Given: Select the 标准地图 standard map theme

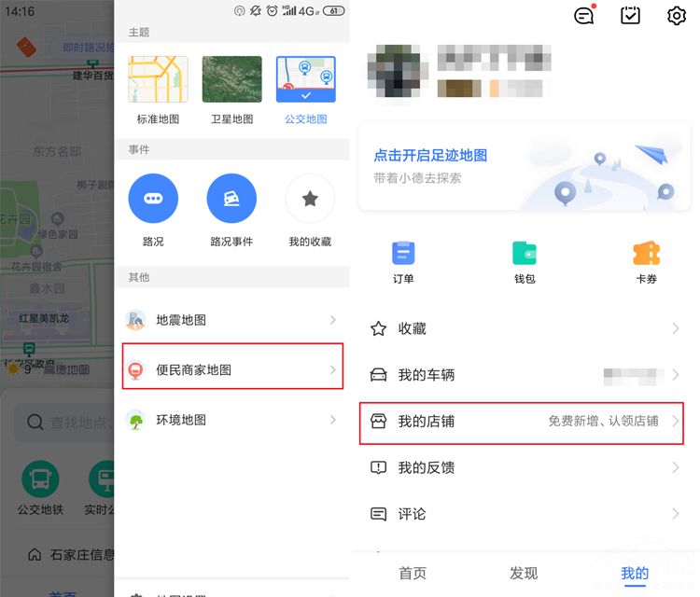Looking at the screenshot, I should tap(158, 80).
